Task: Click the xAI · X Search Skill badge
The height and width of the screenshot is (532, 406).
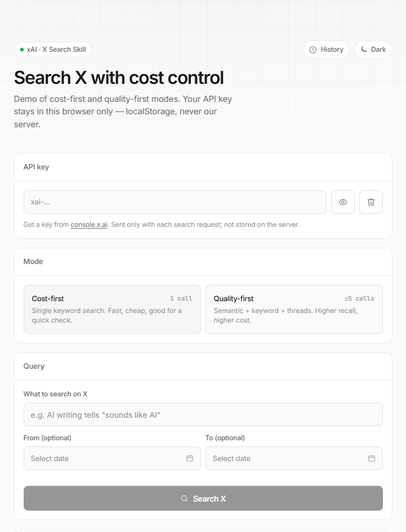Action: (x=52, y=50)
